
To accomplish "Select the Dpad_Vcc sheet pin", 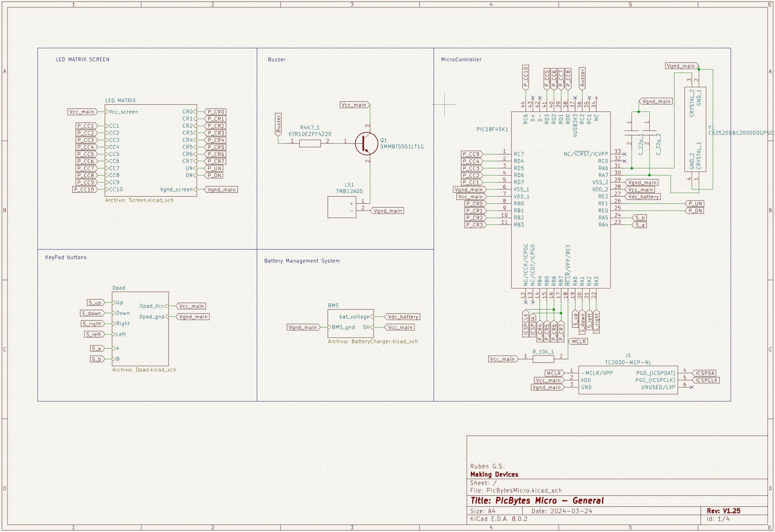I will pyautogui.click(x=154, y=306).
